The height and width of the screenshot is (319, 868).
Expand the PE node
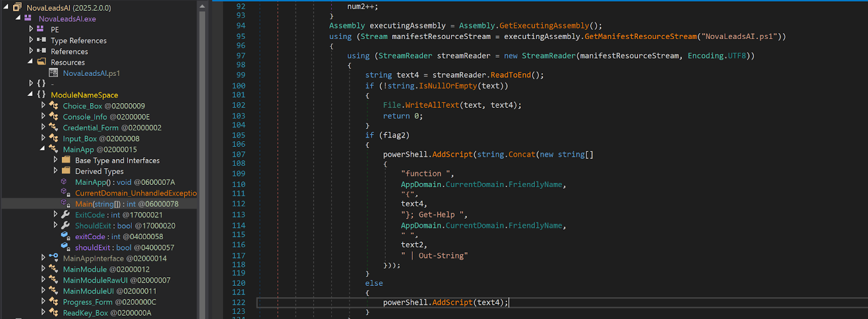point(31,29)
